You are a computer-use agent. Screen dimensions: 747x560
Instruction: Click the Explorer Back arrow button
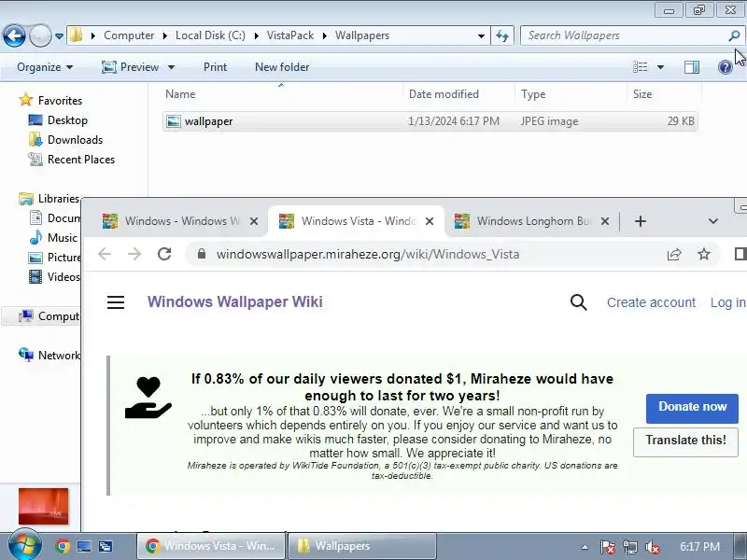point(14,35)
